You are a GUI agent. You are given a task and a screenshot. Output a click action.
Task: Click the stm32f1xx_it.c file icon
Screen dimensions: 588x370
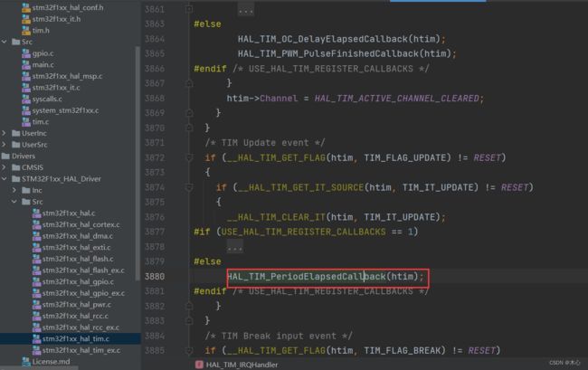pyautogui.click(x=26, y=88)
